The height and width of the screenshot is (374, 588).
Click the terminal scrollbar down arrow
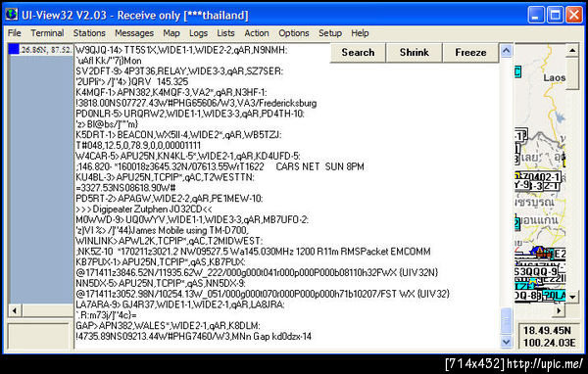(x=507, y=342)
